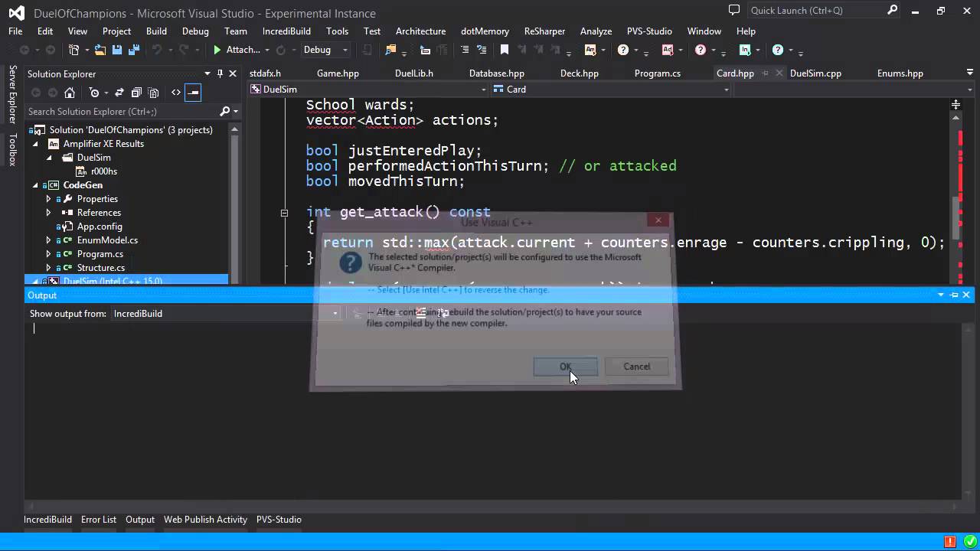This screenshot has height=551, width=980.
Task: Open the Advisor XE toolbar icon
Action: point(668,50)
